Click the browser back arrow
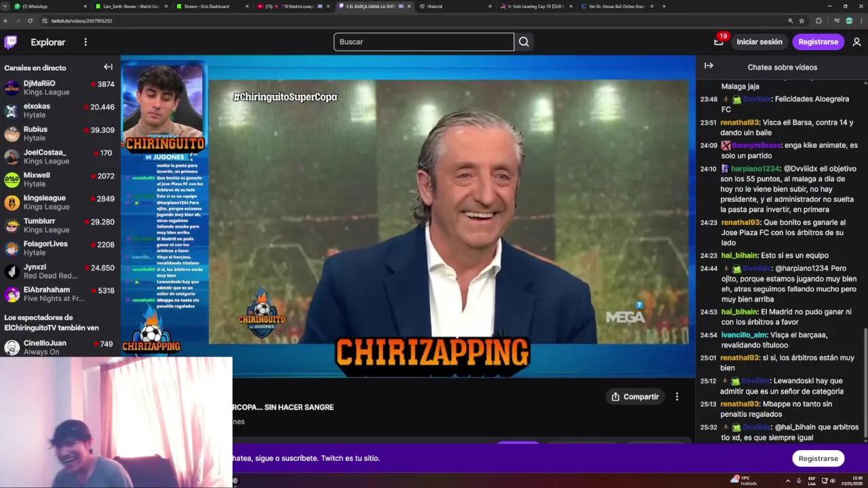Viewport: 868px width, 488px height. click(5, 21)
